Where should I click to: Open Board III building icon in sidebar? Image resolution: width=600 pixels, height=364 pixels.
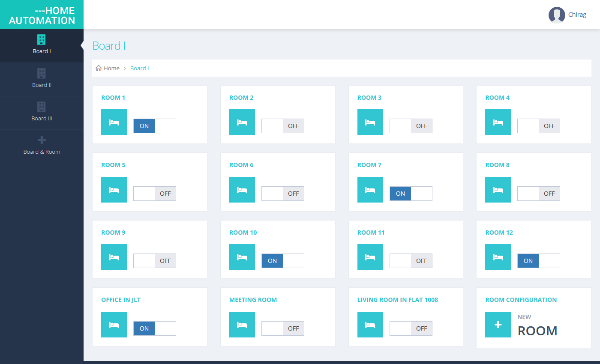point(42,107)
